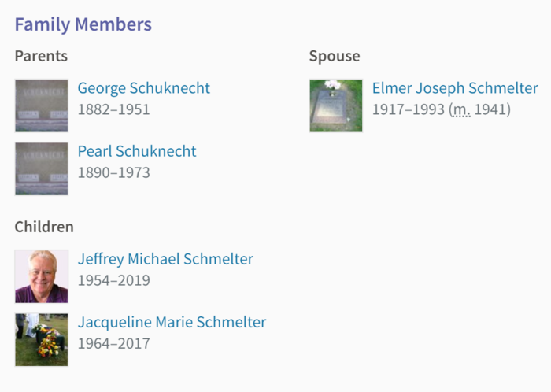The height and width of the screenshot is (392, 551).
Task: Open Jacqueline Marie Schmelter's memorial link
Action: (x=172, y=323)
